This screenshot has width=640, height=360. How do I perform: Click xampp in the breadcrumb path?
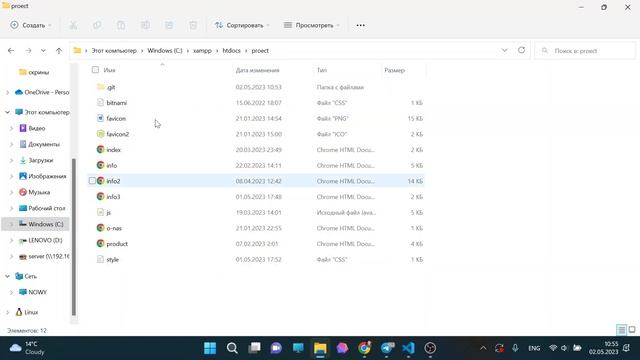pyautogui.click(x=202, y=51)
